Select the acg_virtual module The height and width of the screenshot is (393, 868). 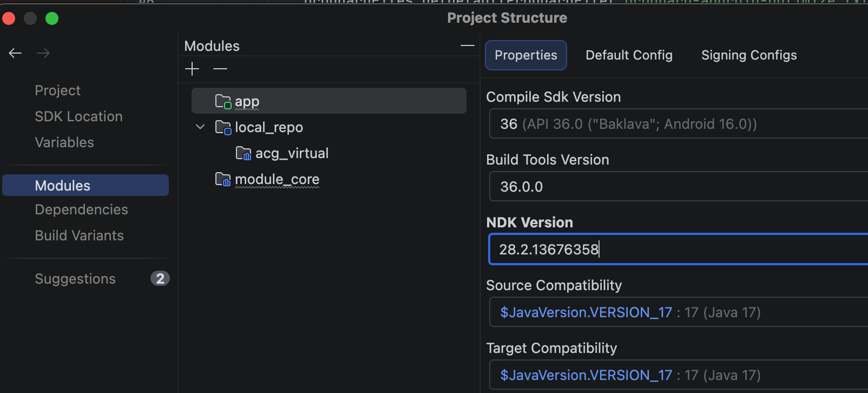[x=292, y=153]
